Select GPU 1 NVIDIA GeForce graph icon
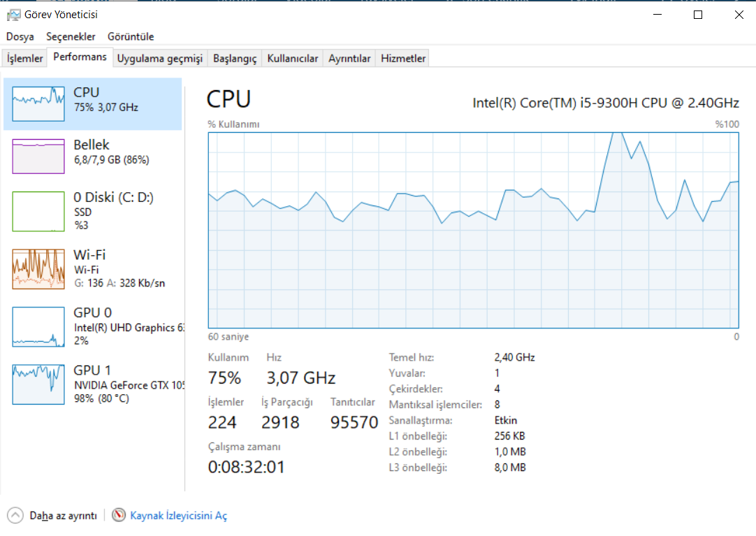The width and height of the screenshot is (756, 536). tap(38, 384)
